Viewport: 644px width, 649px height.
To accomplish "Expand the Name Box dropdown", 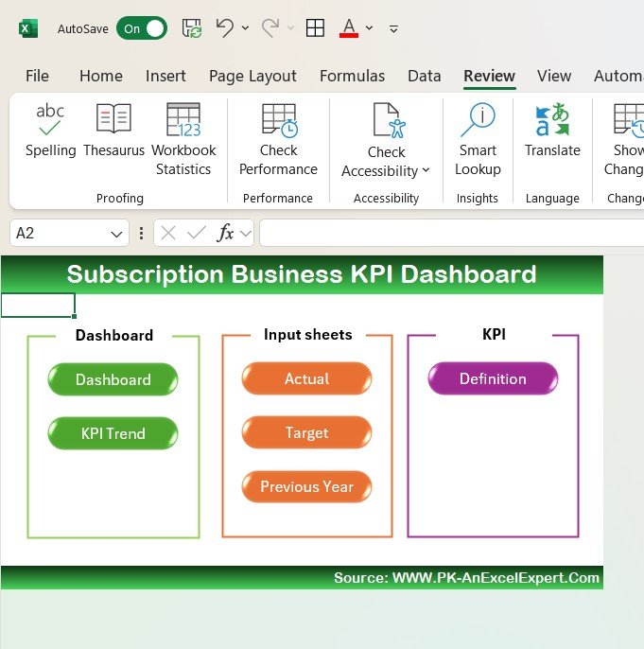I will click(x=116, y=235).
